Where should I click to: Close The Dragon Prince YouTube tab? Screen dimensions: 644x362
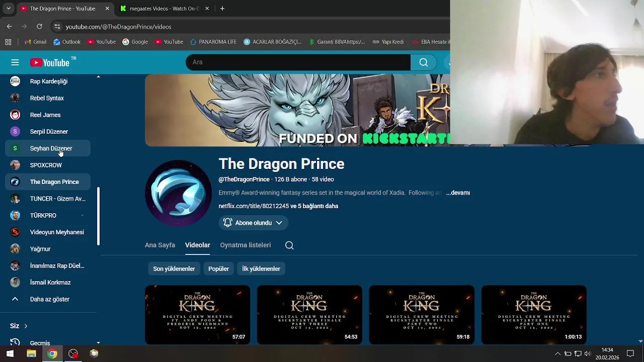pos(107,9)
